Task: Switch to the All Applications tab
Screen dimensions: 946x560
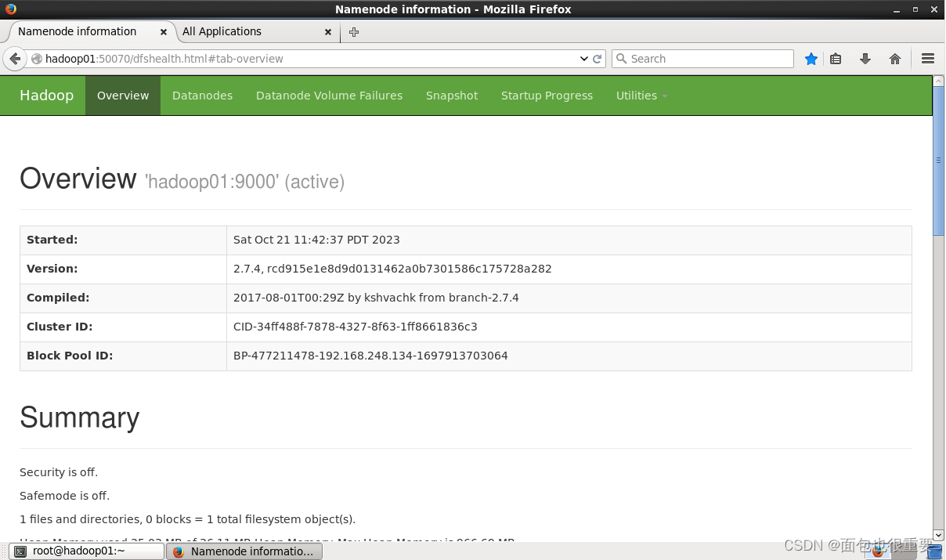Action: (222, 32)
